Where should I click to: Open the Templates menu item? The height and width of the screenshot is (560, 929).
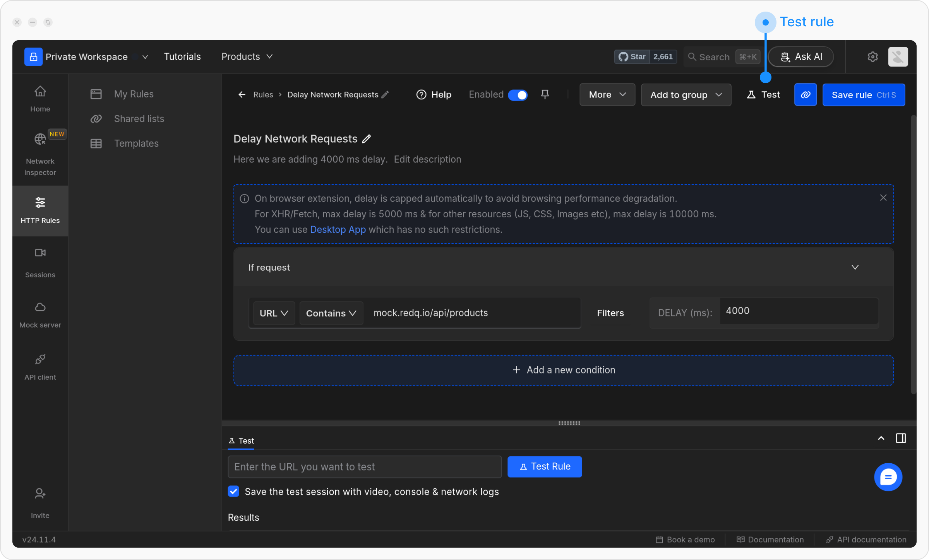tap(136, 143)
